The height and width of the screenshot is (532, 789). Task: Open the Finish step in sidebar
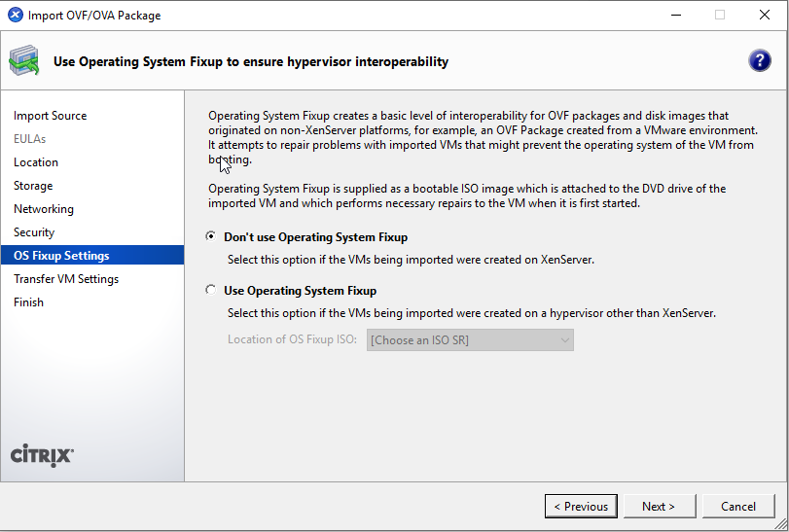pyautogui.click(x=28, y=302)
